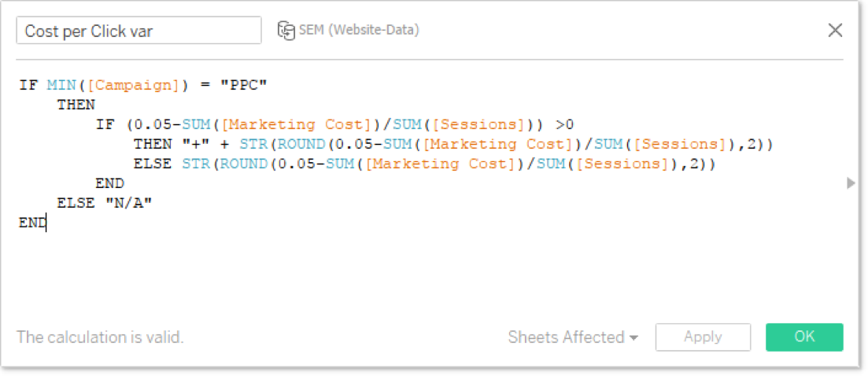Image resolution: width=868 pixels, height=376 pixels.
Task: Click the first IF keyword
Action: point(28,85)
